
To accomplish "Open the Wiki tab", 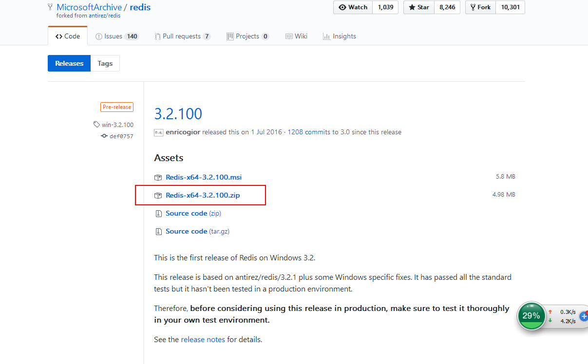I will tap(296, 36).
